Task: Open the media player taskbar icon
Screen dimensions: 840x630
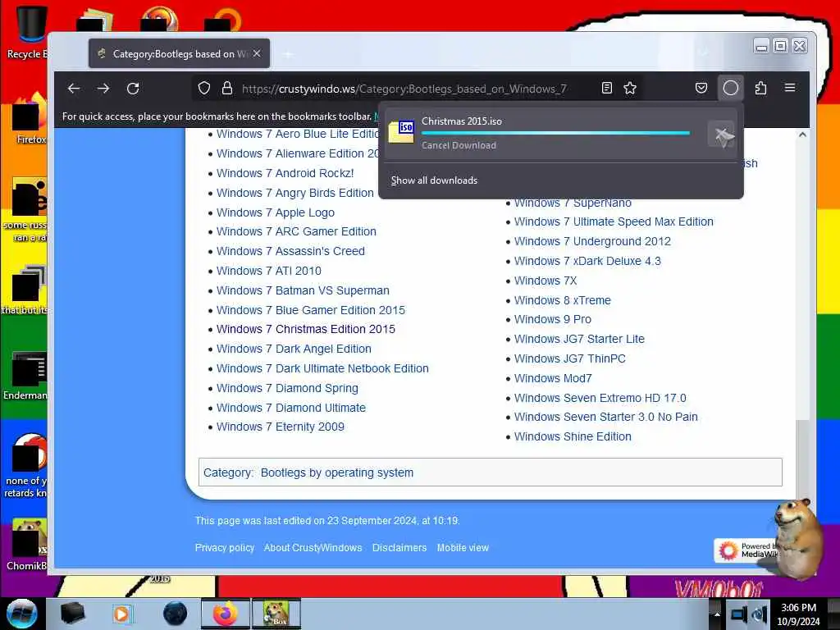Action: point(122,614)
